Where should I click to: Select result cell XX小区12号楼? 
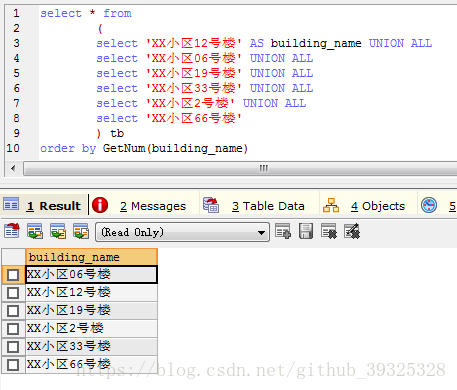click(91, 293)
